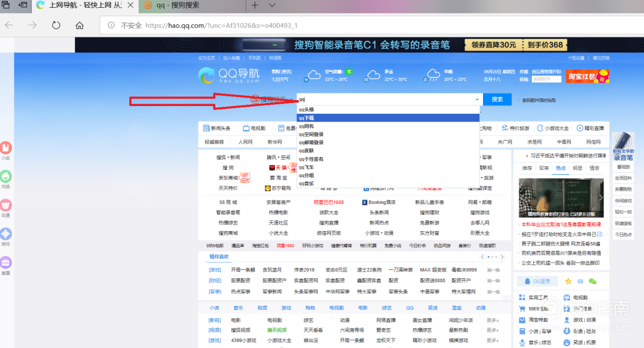Expand the search box dropdown arrow

pyautogui.click(x=477, y=100)
